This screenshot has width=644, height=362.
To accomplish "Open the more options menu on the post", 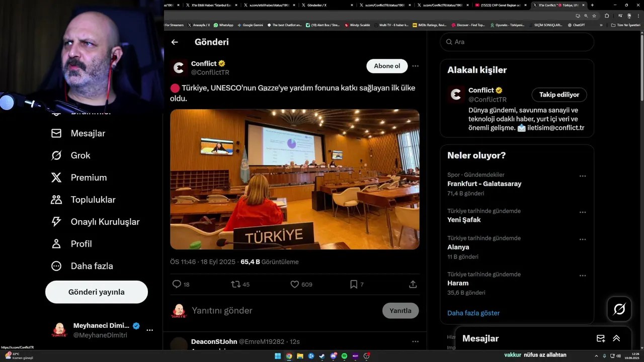I will click(415, 66).
